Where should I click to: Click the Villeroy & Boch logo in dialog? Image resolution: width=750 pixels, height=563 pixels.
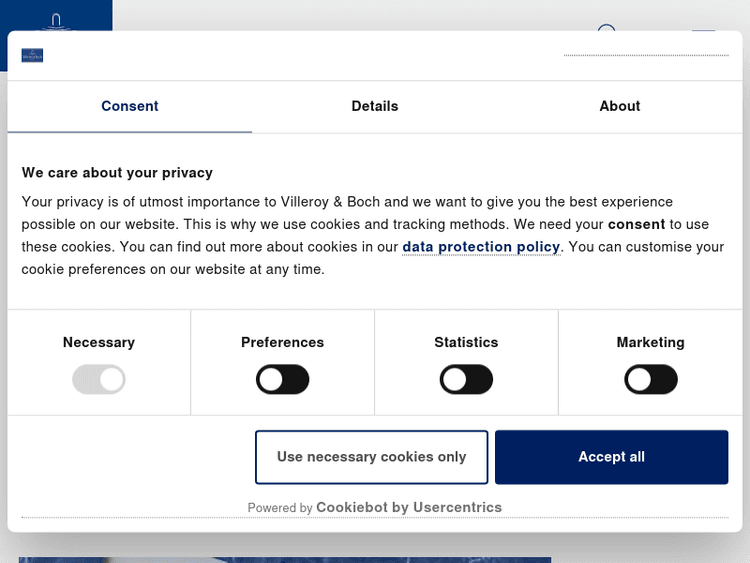[x=32, y=55]
